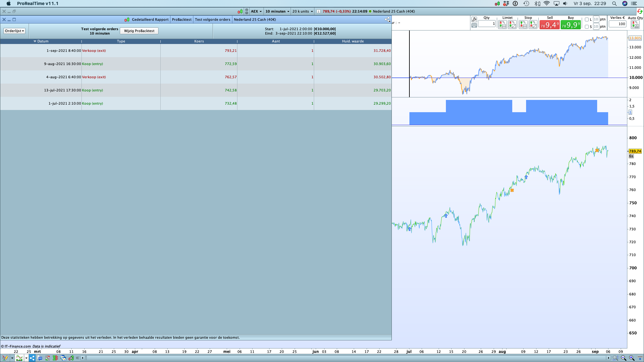The height and width of the screenshot is (362, 644).
Task: Open the Gedetailleerd Rapport tab
Action: click(150, 19)
